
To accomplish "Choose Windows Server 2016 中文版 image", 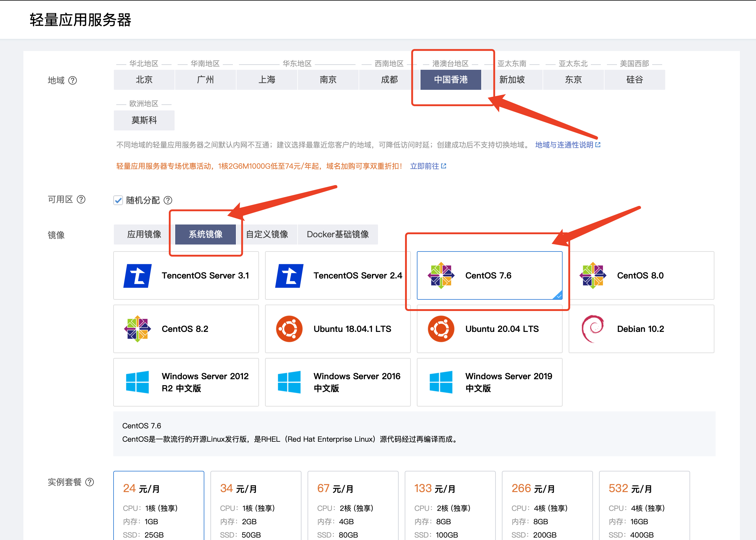I will pyautogui.click(x=338, y=382).
